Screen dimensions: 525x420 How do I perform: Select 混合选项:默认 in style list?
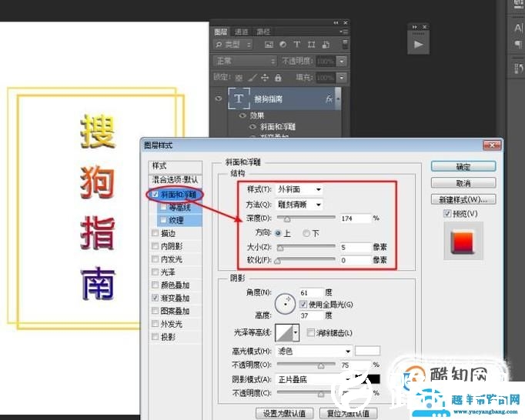coord(175,180)
